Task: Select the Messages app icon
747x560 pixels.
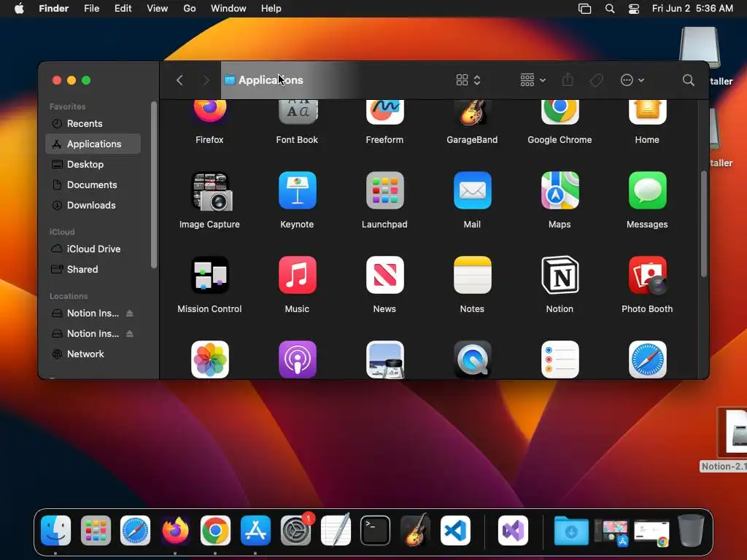Action: tap(648, 190)
